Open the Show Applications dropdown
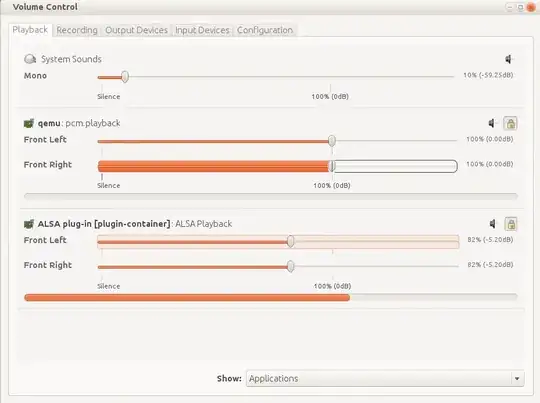Viewport: 540px width, 403px height. [385, 379]
